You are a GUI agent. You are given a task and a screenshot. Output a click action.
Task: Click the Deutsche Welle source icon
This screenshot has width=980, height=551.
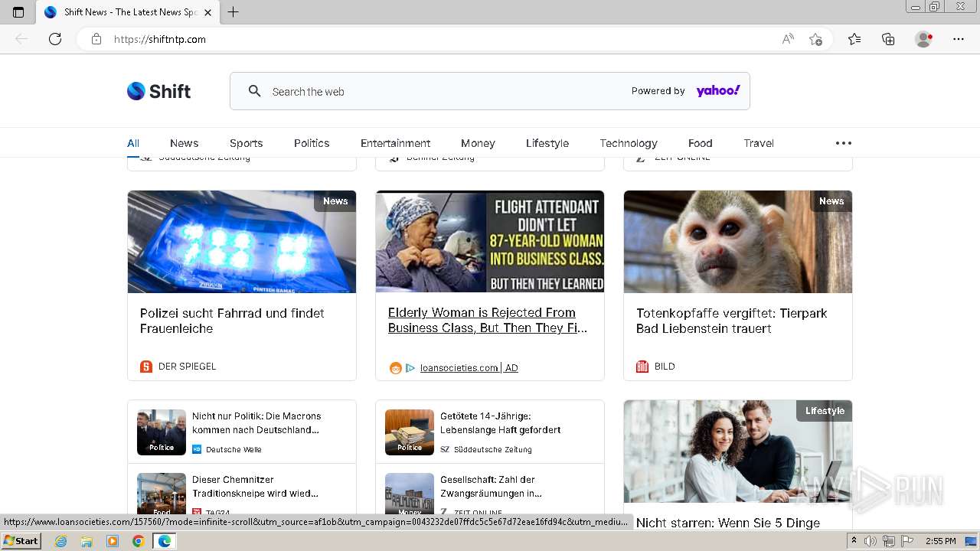pos(197,449)
